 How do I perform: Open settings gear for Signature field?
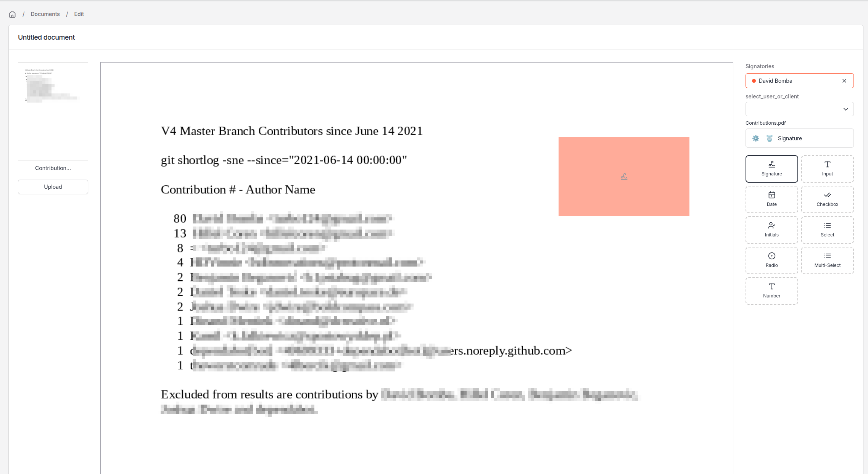pos(756,138)
